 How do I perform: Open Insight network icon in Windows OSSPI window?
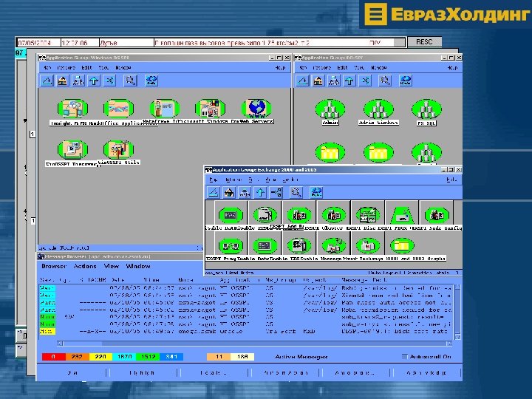(72, 109)
